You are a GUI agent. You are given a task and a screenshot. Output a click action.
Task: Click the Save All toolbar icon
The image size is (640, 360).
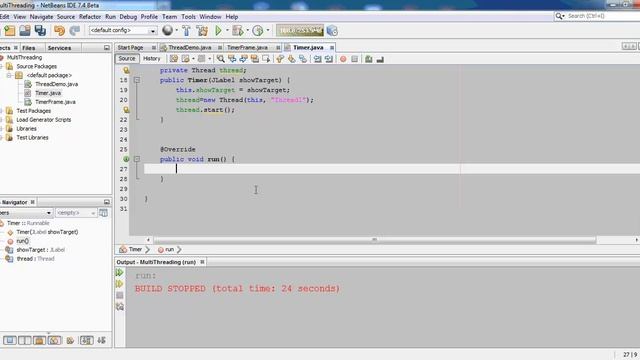tap(40, 31)
